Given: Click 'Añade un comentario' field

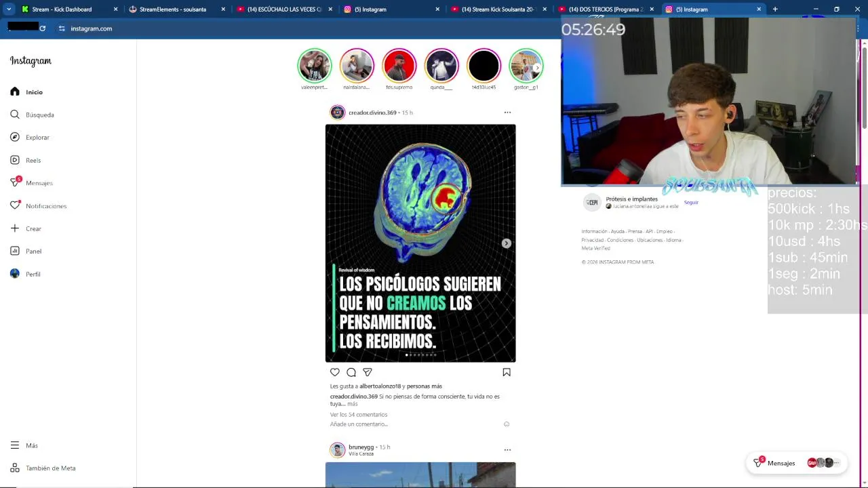Looking at the screenshot, I should tap(414, 424).
